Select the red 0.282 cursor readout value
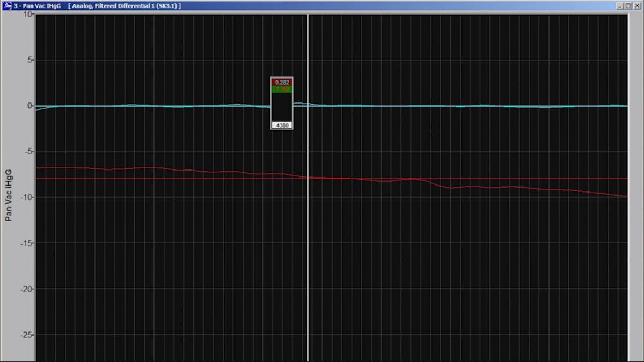Screen dimensions: 644x362 pos(282,82)
